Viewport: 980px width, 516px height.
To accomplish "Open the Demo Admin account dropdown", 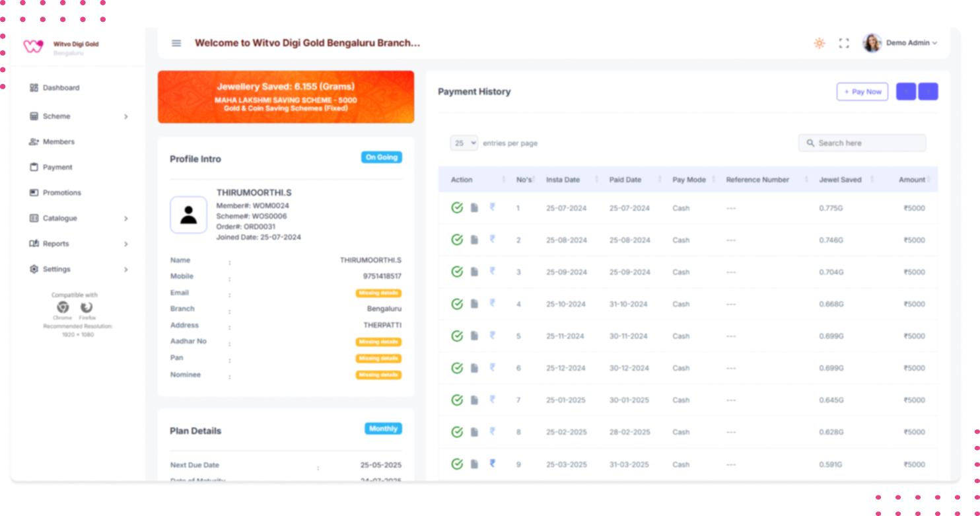I will pos(911,43).
